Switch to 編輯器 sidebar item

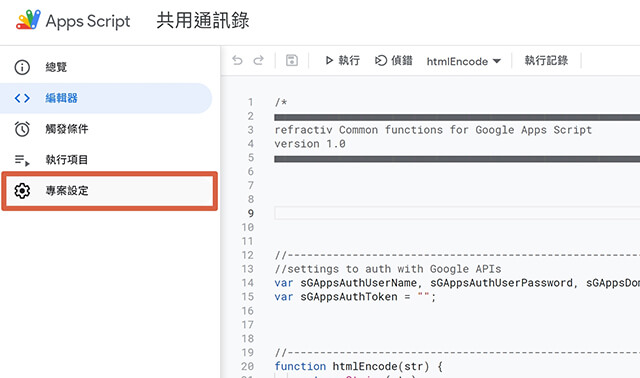point(106,98)
